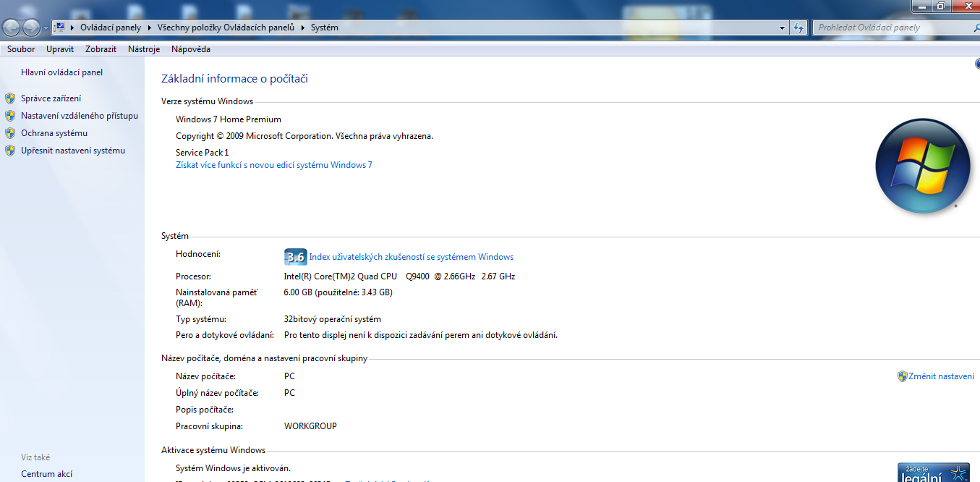980x482 pixels.
Task: Restore down the System window
Action: click(940, 5)
